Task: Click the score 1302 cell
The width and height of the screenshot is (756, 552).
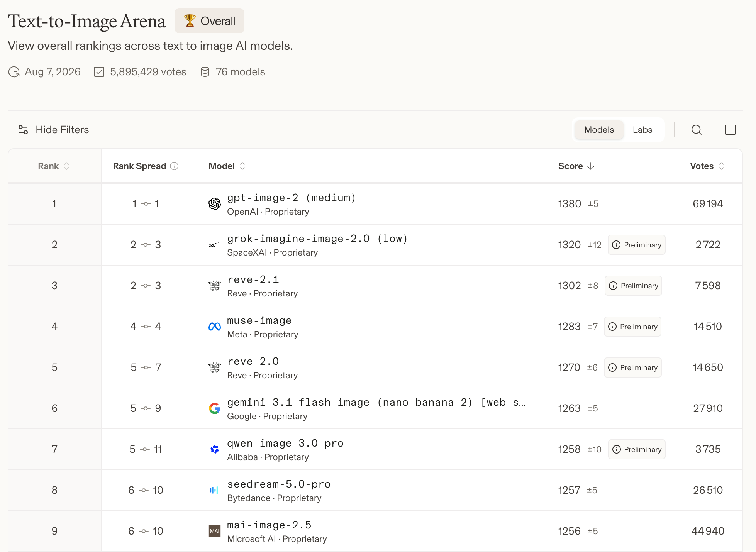Action: click(x=570, y=286)
